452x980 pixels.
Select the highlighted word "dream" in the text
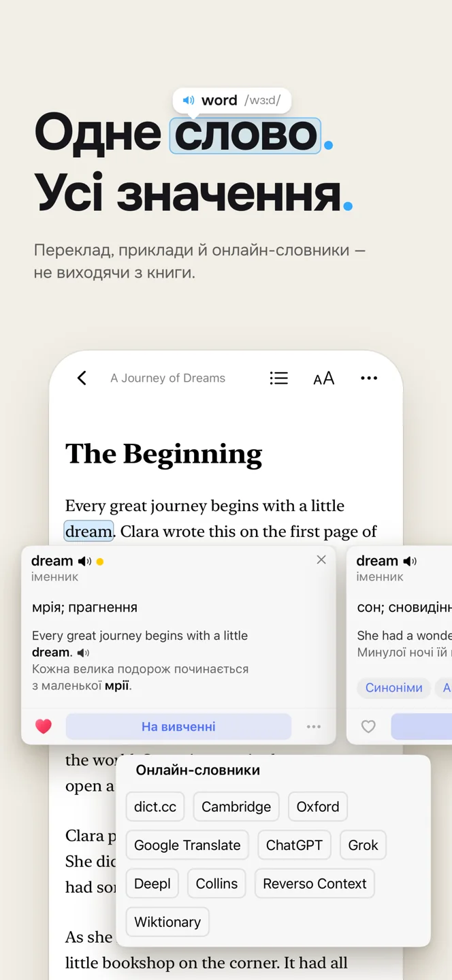tap(88, 532)
